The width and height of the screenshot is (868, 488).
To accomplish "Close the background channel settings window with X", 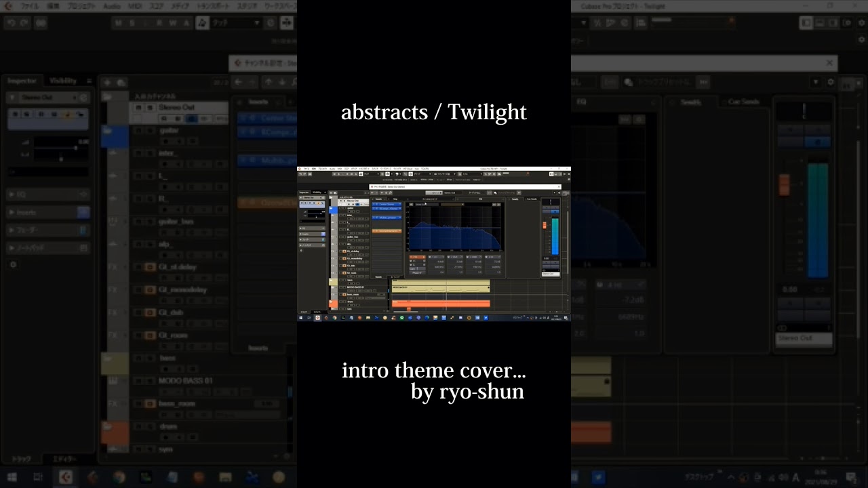I will click(x=829, y=63).
